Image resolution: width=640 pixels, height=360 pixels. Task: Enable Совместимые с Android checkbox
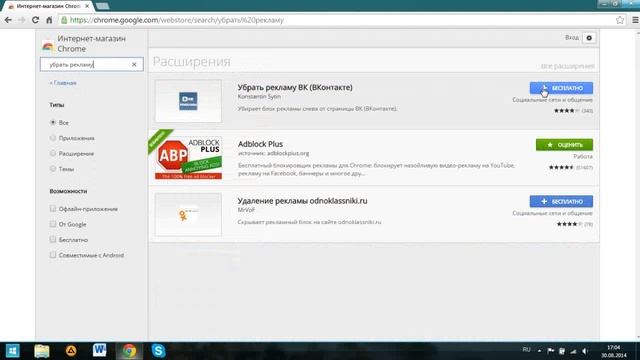coord(53,255)
